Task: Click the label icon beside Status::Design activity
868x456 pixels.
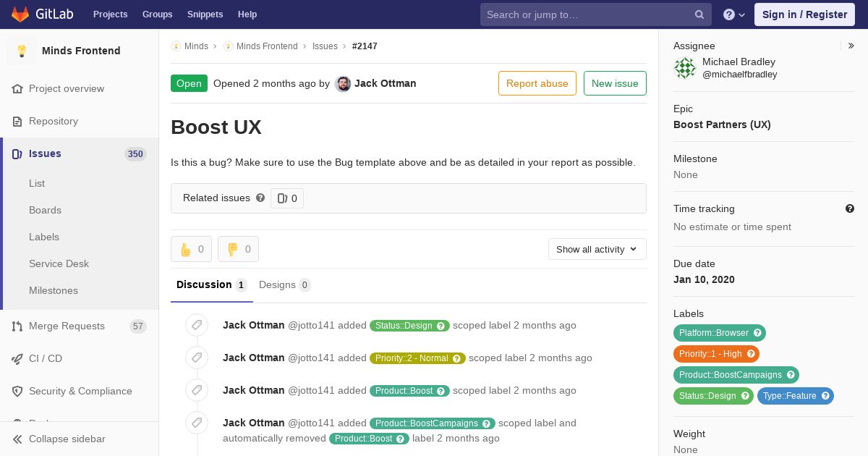Action: 197,325
